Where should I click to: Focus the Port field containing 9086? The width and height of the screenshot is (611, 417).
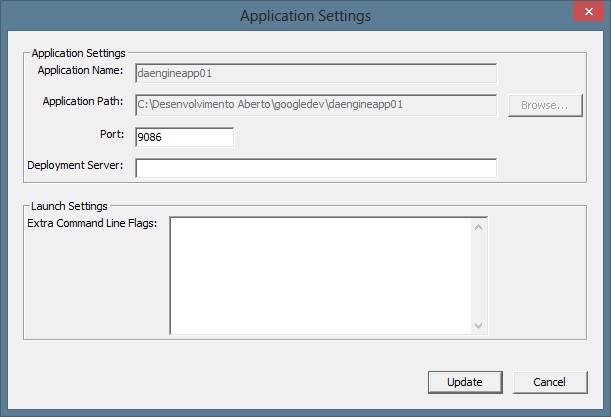point(184,137)
